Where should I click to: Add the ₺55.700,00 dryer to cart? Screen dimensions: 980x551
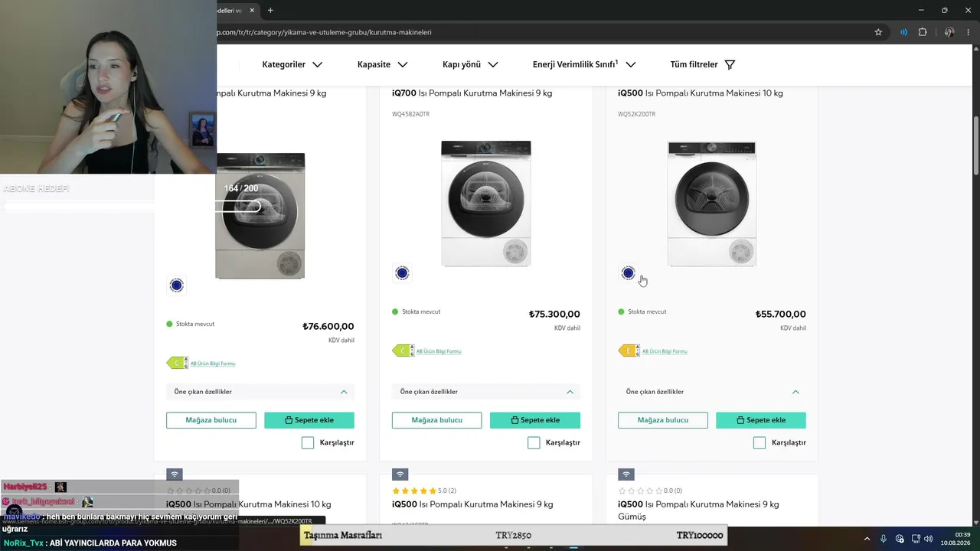tap(761, 420)
